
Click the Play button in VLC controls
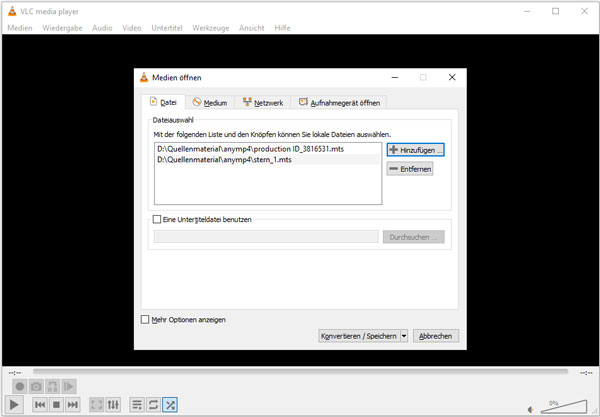14,404
